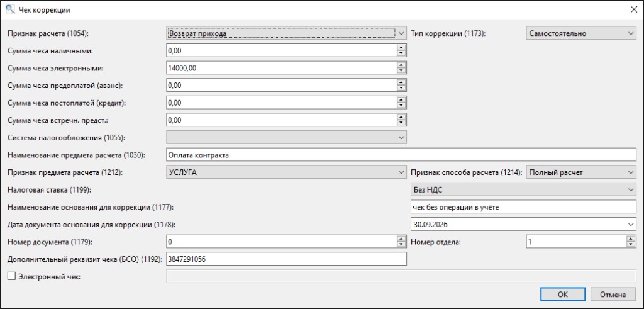Image resolution: width=644 pixels, height=309 pixels.
Task: Open the Признак предмета расчета dropdown showing УСЛУГА
Action: 286,172
